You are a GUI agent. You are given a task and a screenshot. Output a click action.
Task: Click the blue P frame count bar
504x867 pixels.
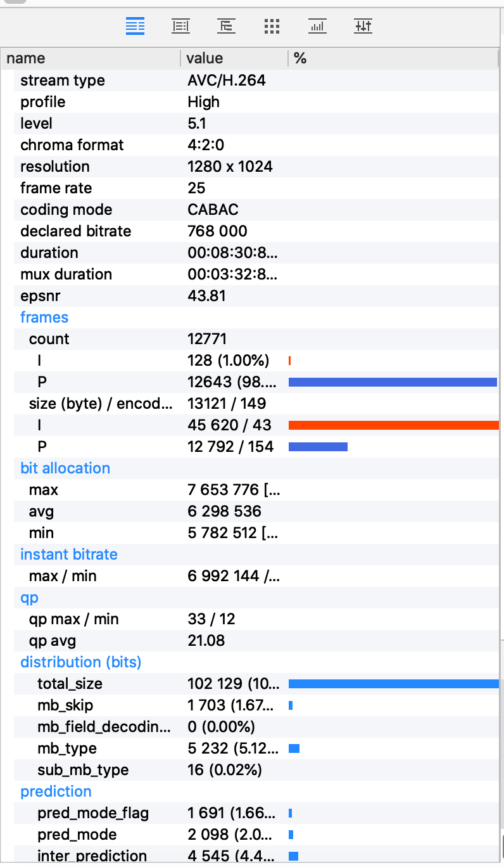pyautogui.click(x=393, y=382)
